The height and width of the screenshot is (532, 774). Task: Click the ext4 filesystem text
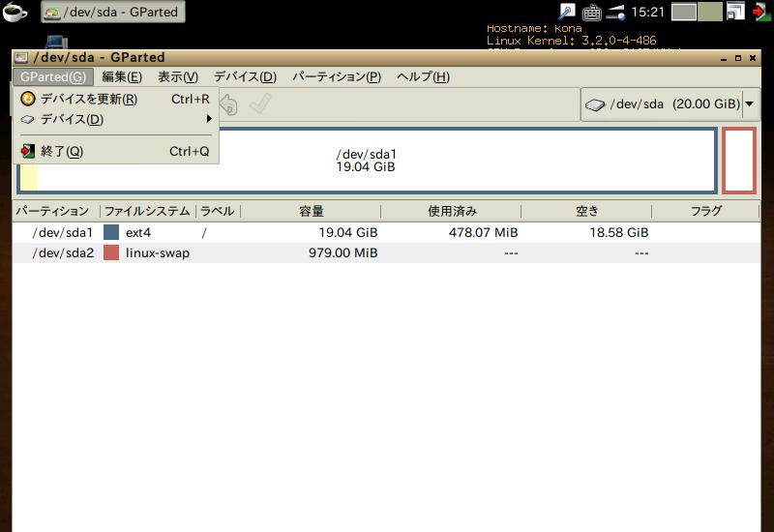(x=138, y=233)
